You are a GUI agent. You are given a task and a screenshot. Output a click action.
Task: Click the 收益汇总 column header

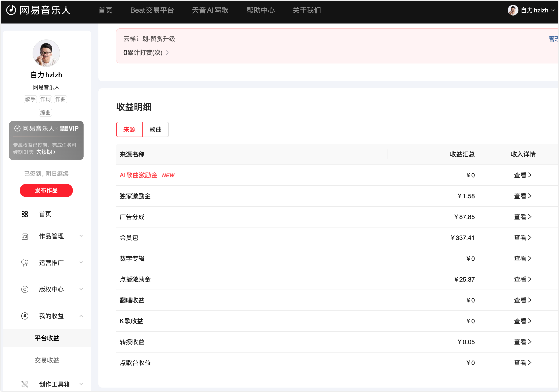pyautogui.click(x=462, y=154)
